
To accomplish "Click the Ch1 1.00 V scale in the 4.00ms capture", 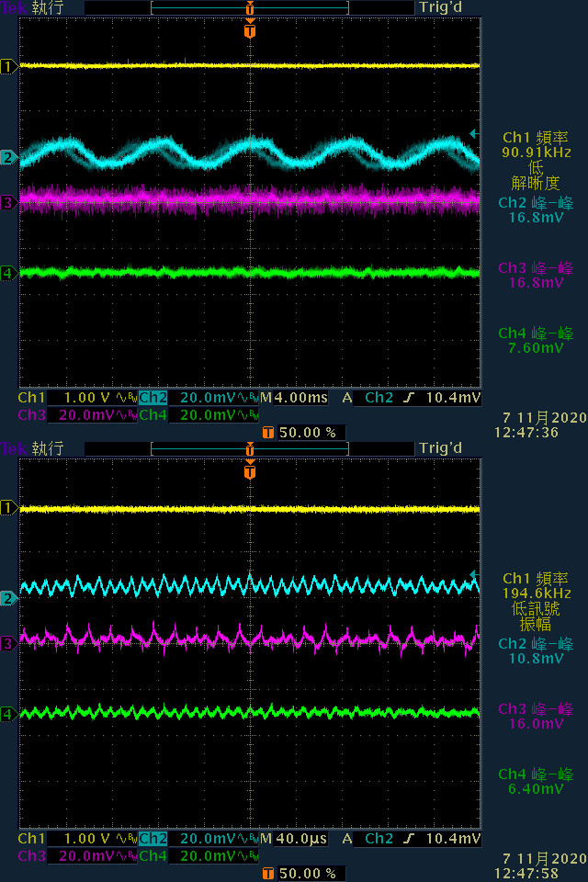I will tap(86, 398).
